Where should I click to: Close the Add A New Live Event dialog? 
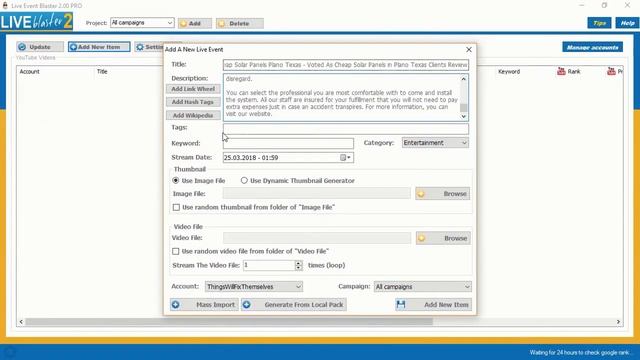(x=469, y=49)
